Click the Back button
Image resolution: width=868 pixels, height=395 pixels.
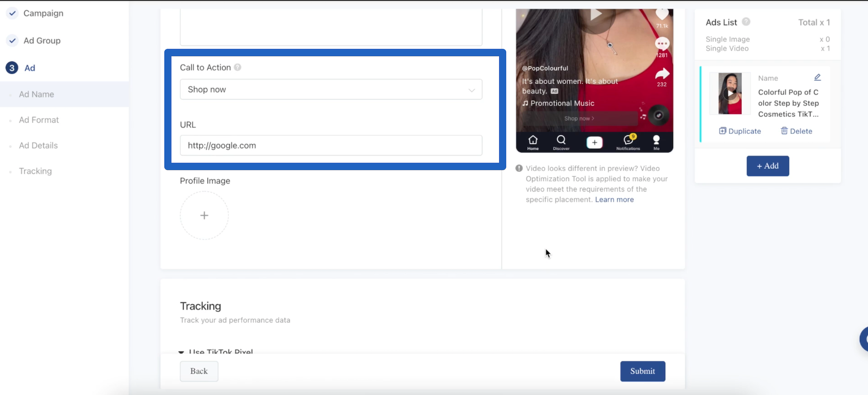pyautogui.click(x=199, y=371)
